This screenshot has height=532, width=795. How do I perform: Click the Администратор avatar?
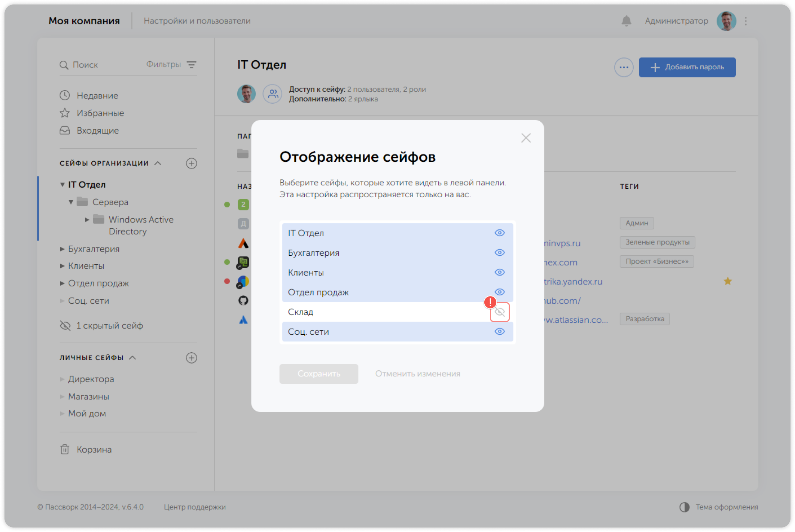click(726, 21)
